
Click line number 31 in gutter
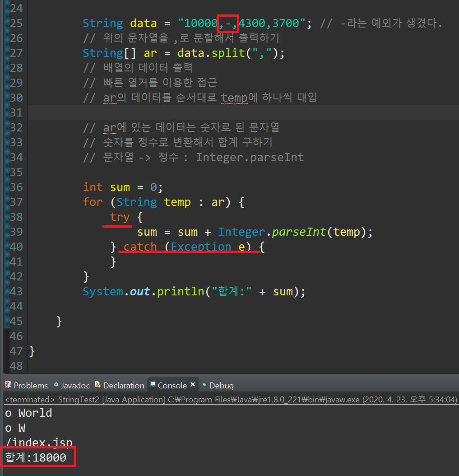(x=16, y=112)
